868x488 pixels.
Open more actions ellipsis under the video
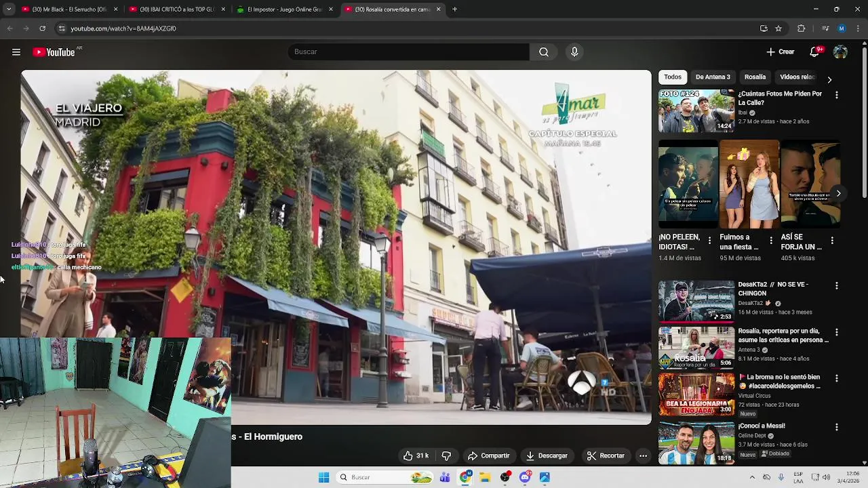point(643,455)
